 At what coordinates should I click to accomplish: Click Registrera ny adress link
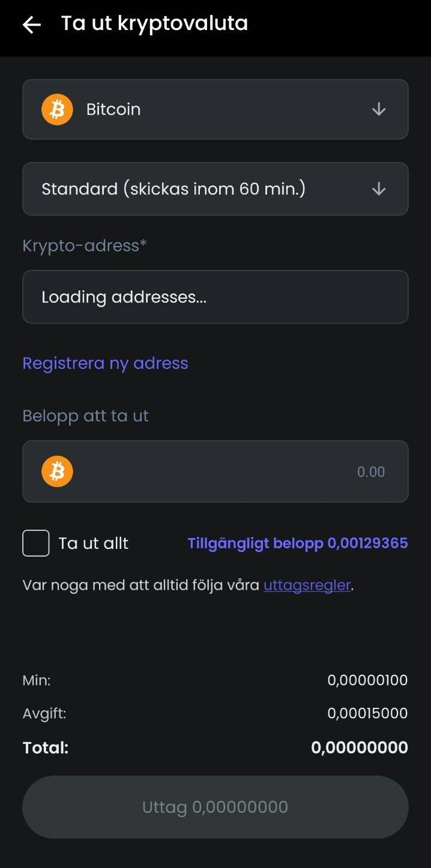click(x=106, y=364)
